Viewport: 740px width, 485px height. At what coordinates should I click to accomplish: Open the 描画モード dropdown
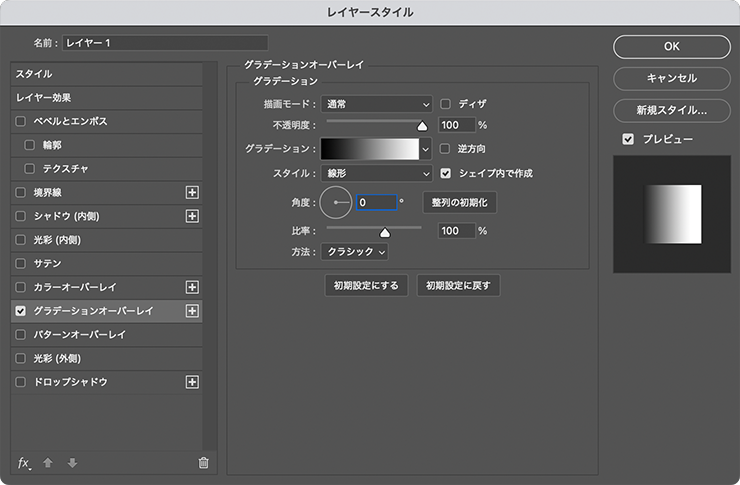tap(377, 103)
